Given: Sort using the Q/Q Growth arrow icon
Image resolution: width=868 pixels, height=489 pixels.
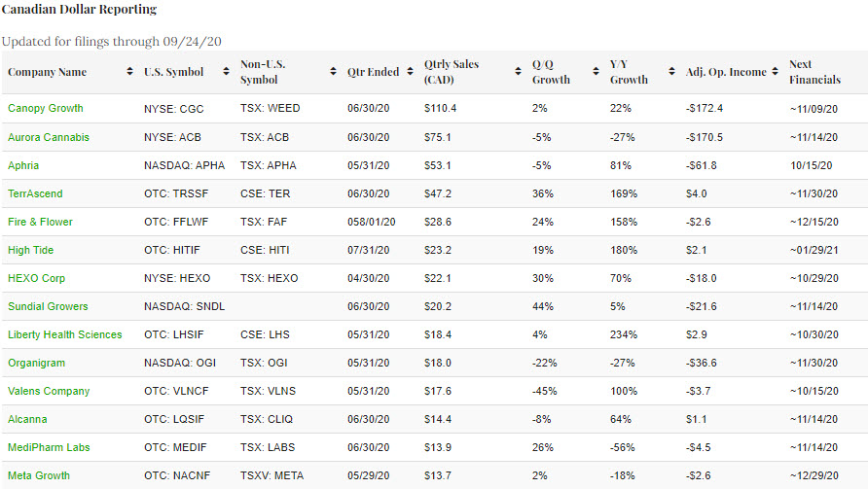Looking at the screenshot, I should [594, 72].
